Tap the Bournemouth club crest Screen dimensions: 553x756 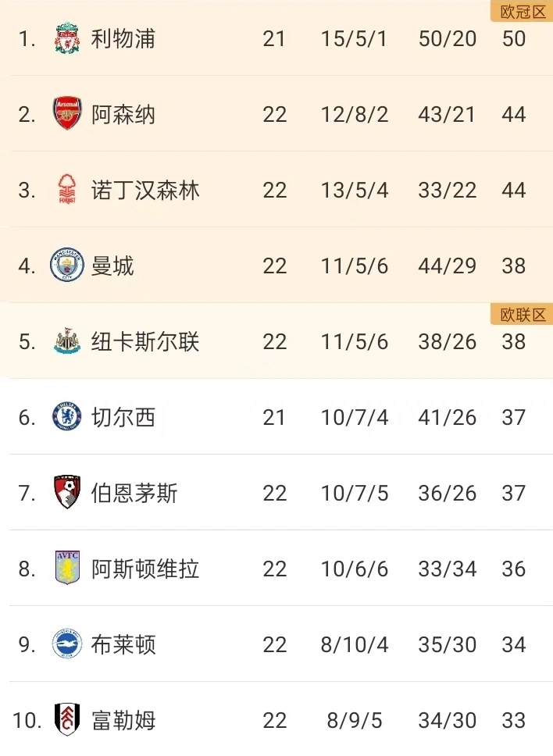tap(67, 492)
